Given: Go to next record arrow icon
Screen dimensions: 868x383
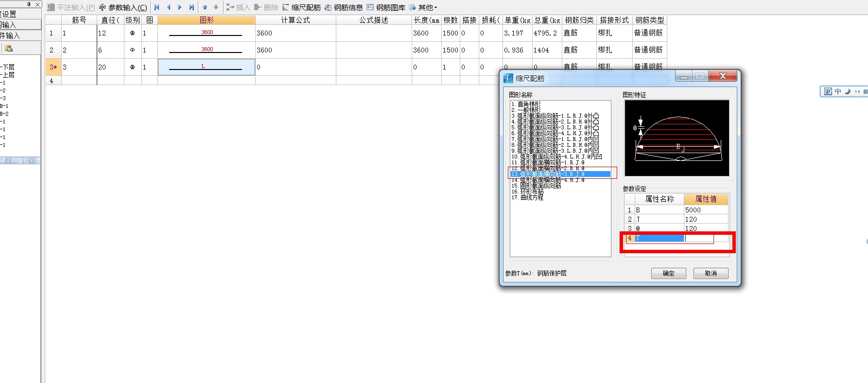Looking at the screenshot, I should (x=180, y=7).
